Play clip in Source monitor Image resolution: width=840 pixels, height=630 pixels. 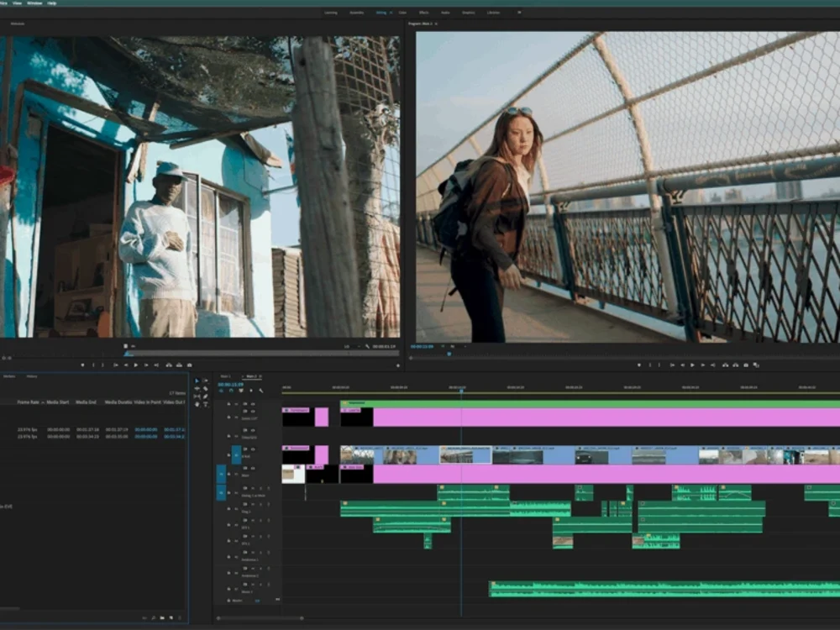pyautogui.click(x=135, y=365)
